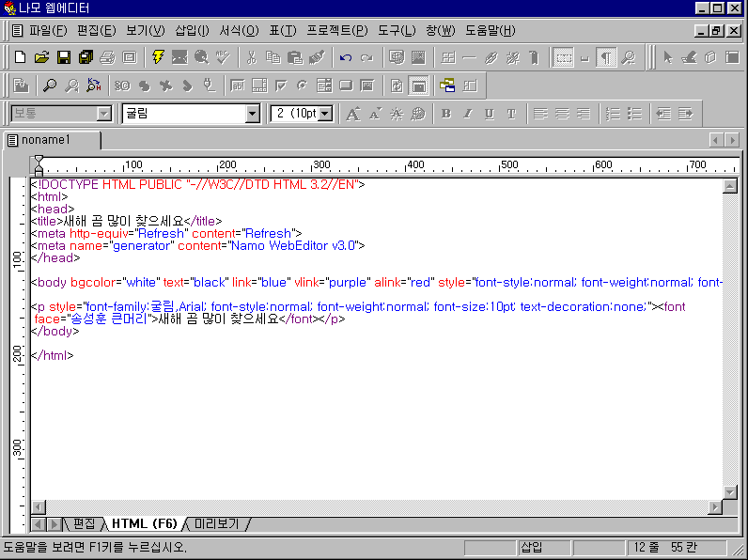Click the vertical scrollbar down arrow
748x560 pixels.
(730, 492)
